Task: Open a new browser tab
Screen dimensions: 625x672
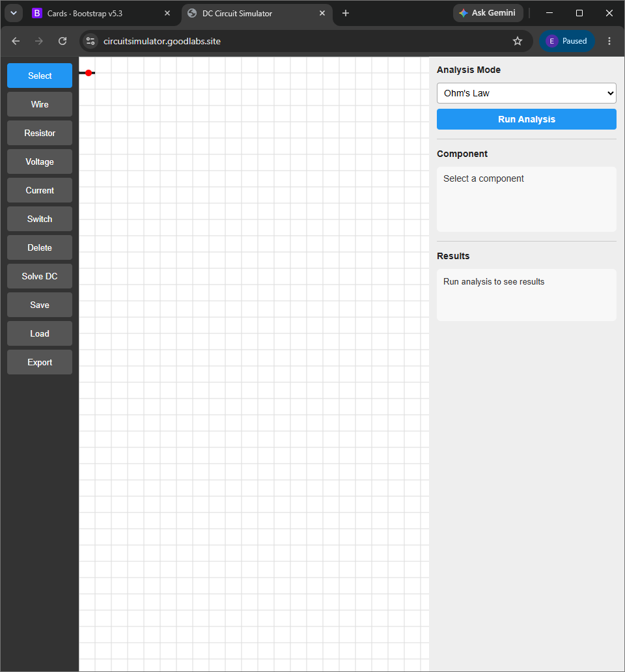Action: pyautogui.click(x=346, y=13)
